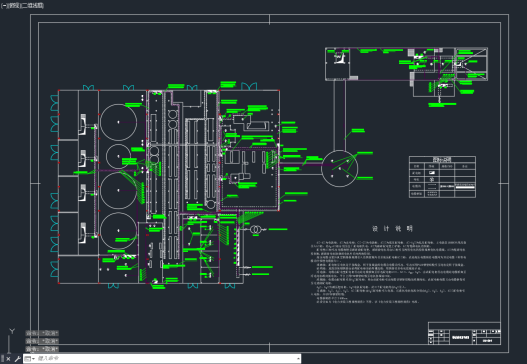This screenshot has height=364, width=527.
Task: Select the title block at drawing corner
Action: 464,333
